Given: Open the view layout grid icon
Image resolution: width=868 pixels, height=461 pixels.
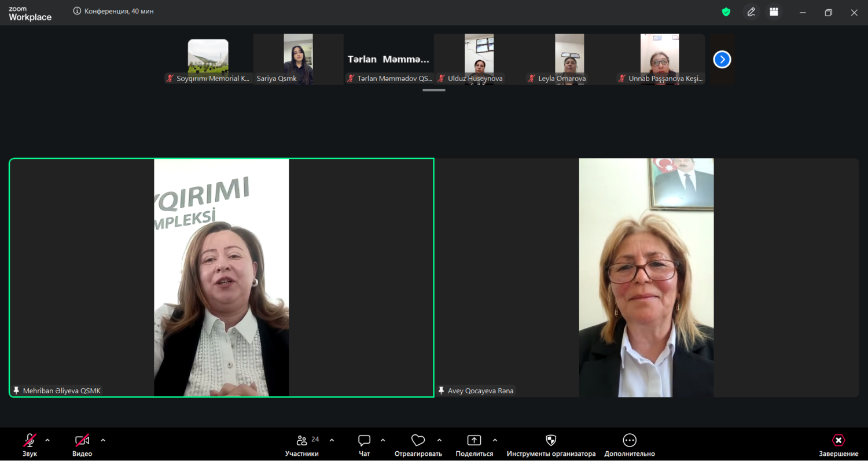Looking at the screenshot, I should 774,12.
